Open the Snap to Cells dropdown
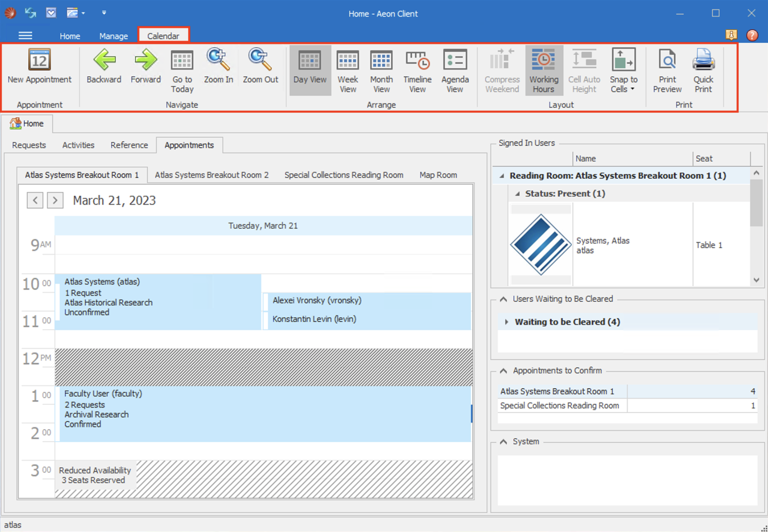This screenshot has width=768, height=532. [x=623, y=71]
